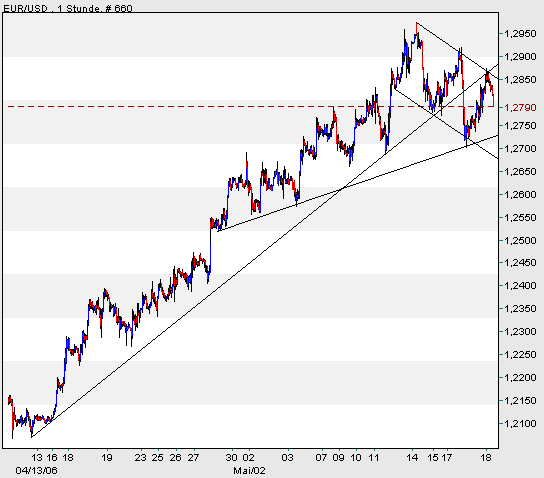Click the 14 date axis label
The width and height of the screenshot is (544, 478).
tap(412, 458)
